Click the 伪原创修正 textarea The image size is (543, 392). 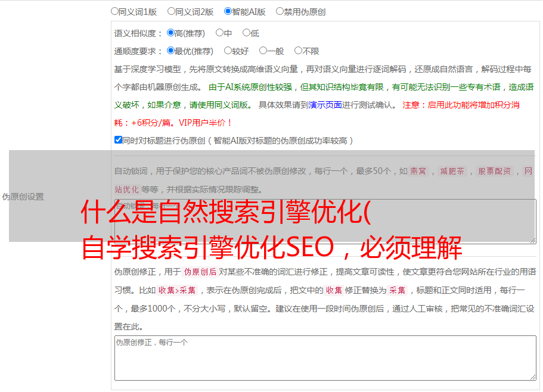[x=325, y=358]
